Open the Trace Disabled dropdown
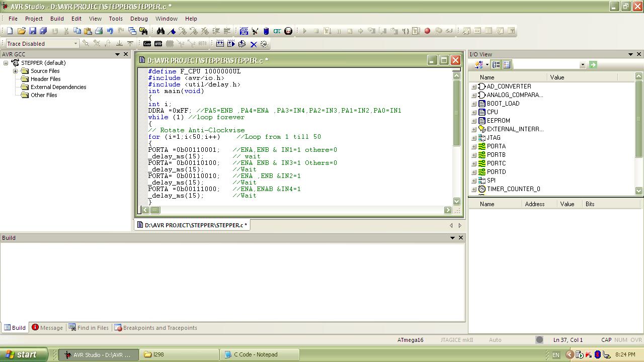644x362 pixels. pyautogui.click(x=75, y=44)
